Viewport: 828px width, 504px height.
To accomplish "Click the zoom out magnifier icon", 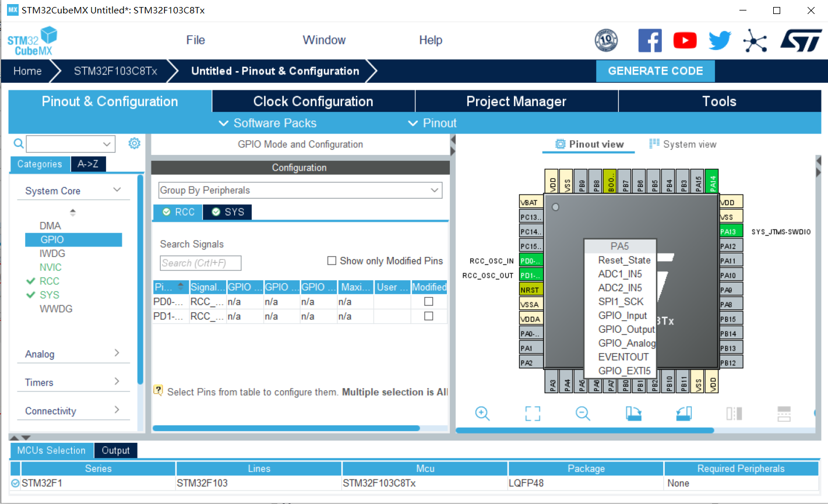I will tap(583, 414).
